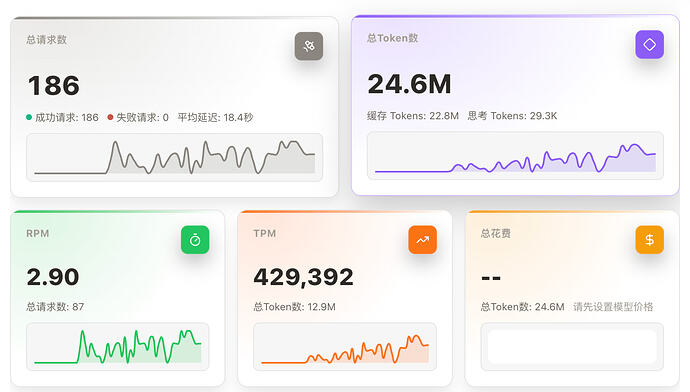
Task: Open the gray requests sparkline chart
Action: [175, 158]
